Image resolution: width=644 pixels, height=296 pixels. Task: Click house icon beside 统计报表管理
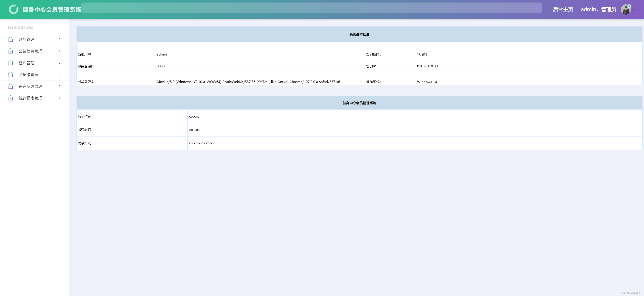click(x=11, y=98)
